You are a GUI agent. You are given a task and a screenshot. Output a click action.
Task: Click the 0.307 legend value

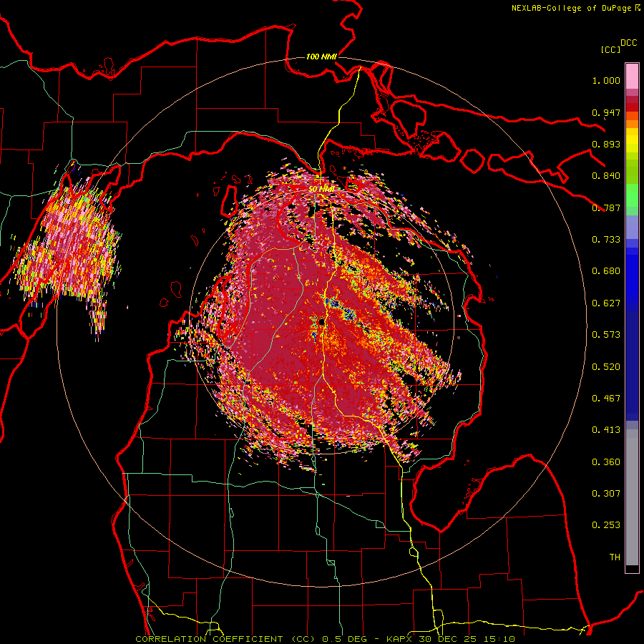[x=606, y=494]
